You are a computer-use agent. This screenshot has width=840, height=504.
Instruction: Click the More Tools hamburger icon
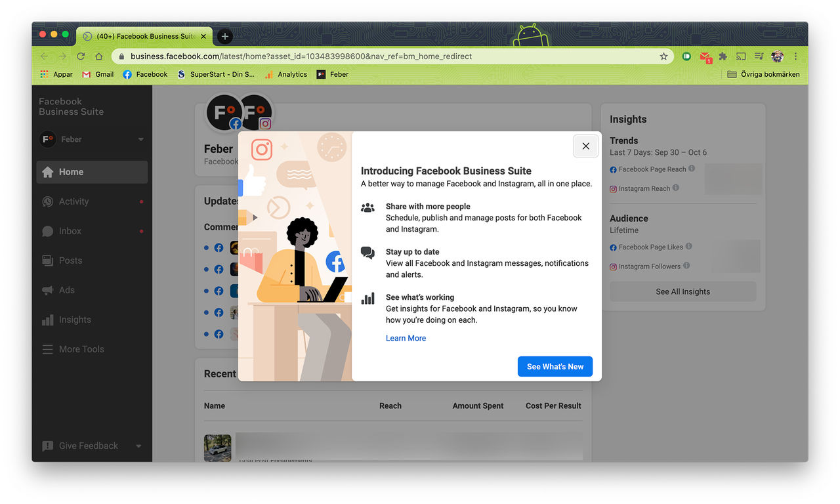click(x=47, y=349)
